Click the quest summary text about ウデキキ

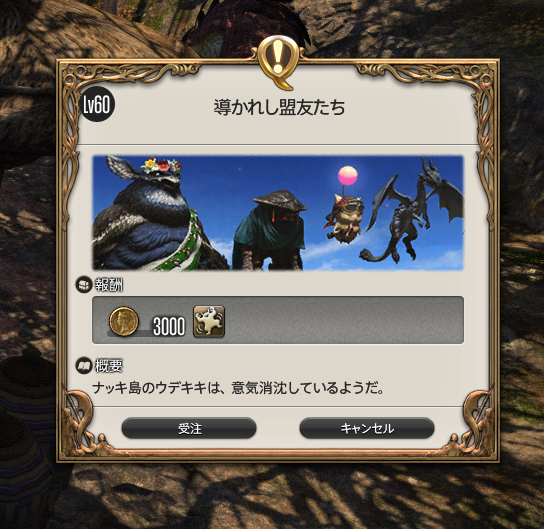point(238,388)
